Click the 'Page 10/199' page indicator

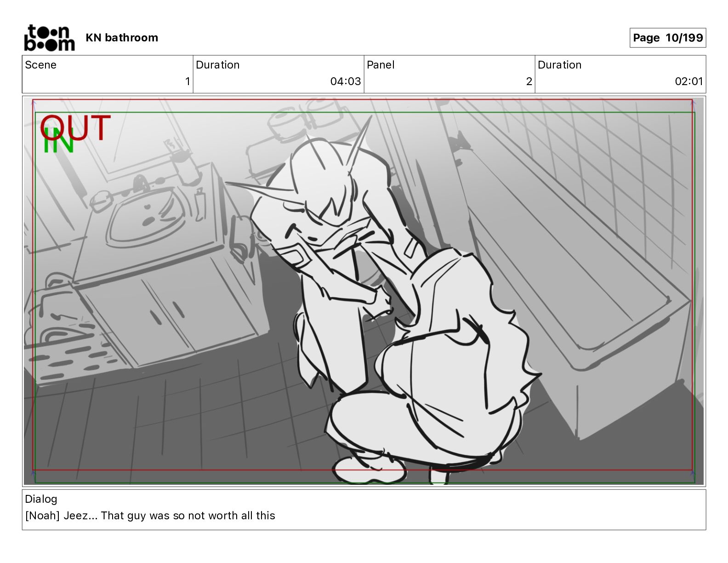coord(668,38)
